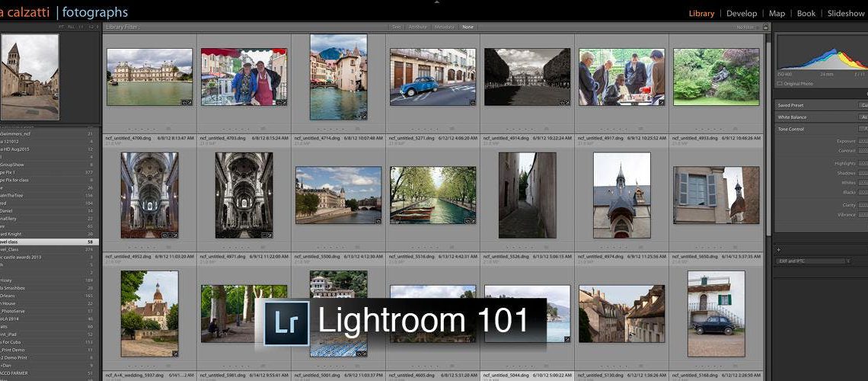Select the blue car photo ncf_untitled_5271.dng
The width and height of the screenshot is (868, 381).
pyautogui.click(x=432, y=77)
